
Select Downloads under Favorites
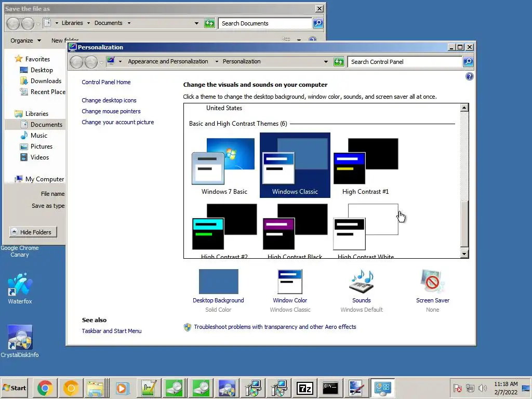click(x=46, y=81)
